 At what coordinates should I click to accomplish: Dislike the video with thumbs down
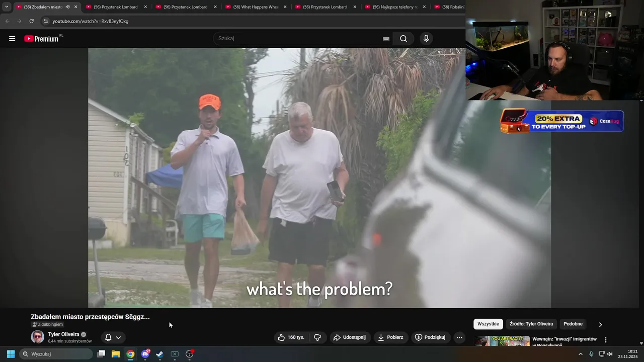pyautogui.click(x=317, y=337)
